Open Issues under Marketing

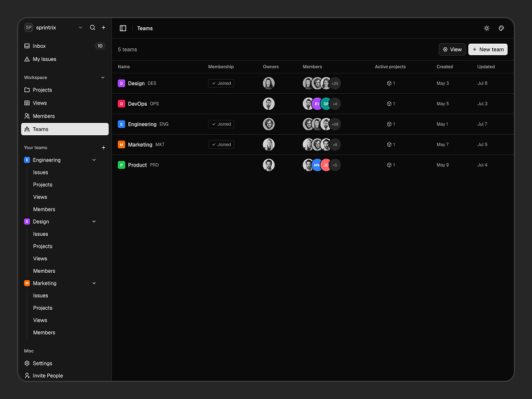pyautogui.click(x=40, y=296)
